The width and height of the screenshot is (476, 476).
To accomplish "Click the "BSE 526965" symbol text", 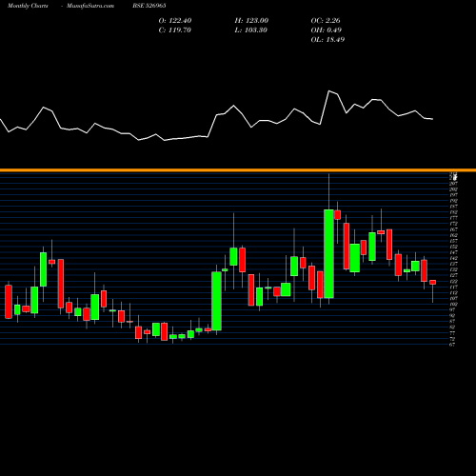I will (149, 6).
